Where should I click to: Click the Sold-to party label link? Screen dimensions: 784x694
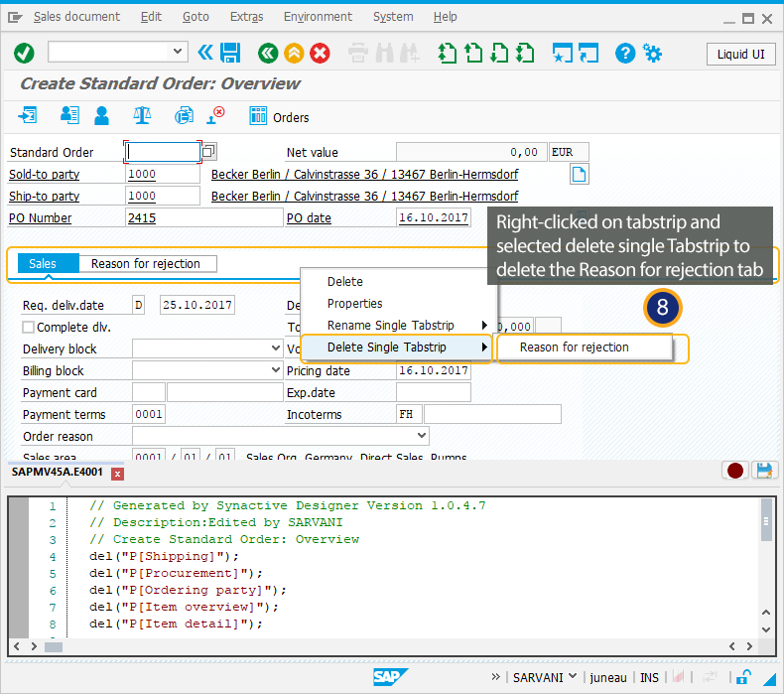pyautogui.click(x=44, y=174)
